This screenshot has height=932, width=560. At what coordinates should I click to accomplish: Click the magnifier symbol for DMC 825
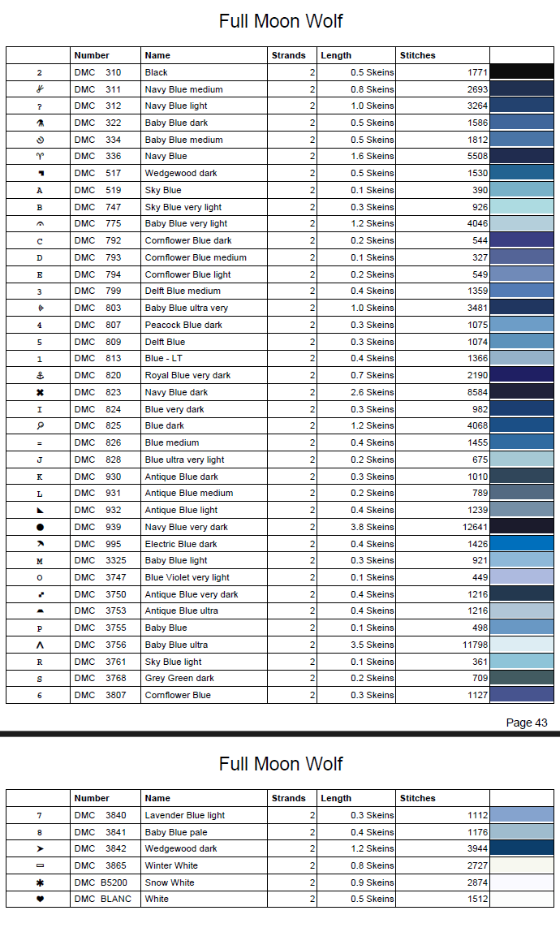[40, 426]
